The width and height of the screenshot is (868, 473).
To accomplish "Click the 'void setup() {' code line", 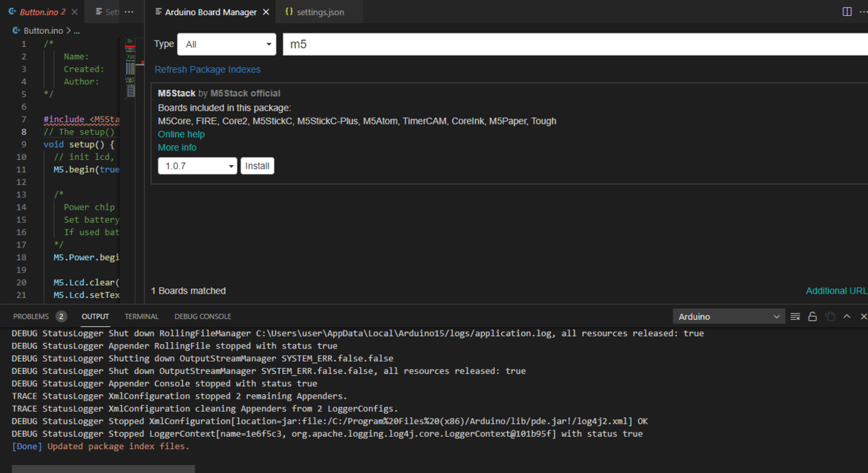I will click(x=80, y=144).
